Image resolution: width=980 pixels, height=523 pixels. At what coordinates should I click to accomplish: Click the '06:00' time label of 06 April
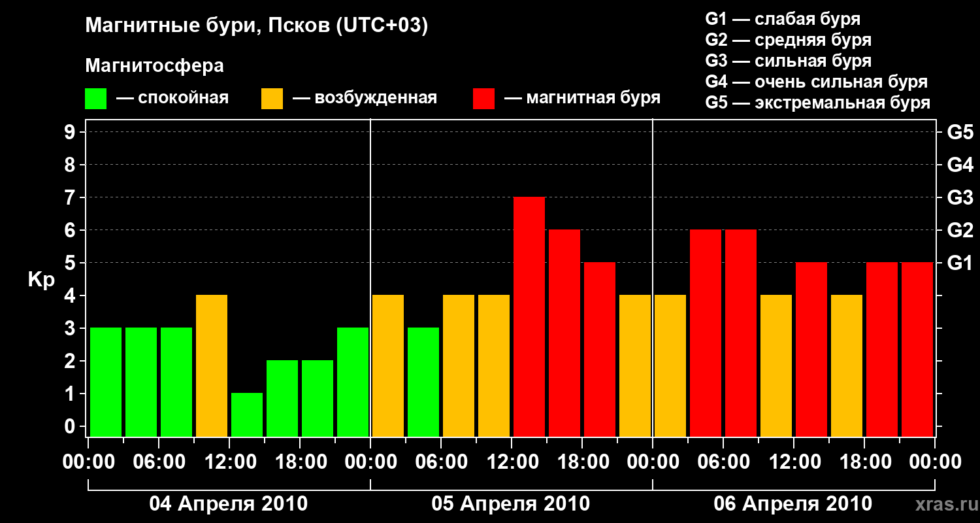(723, 462)
